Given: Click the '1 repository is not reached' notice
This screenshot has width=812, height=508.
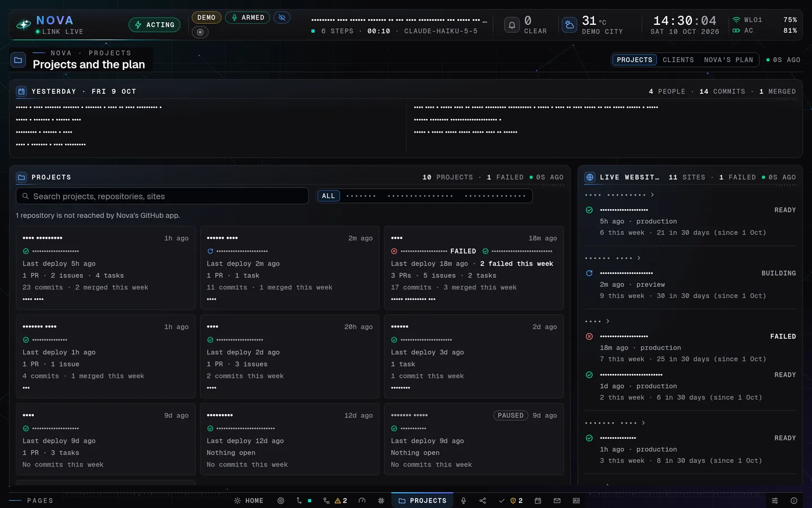Looking at the screenshot, I should (x=98, y=216).
